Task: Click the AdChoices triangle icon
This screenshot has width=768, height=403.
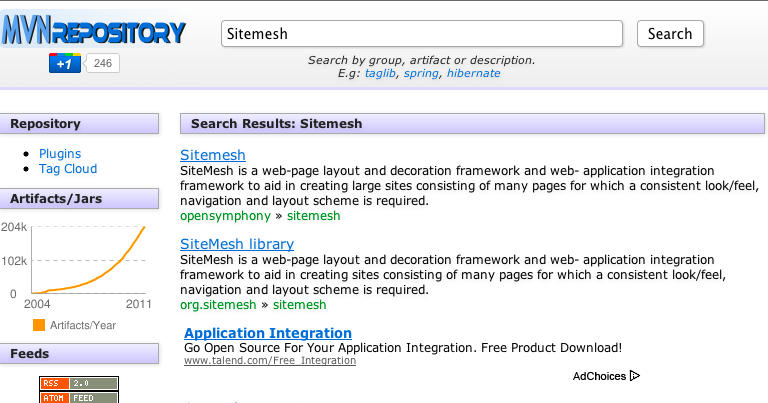Action: (x=635, y=376)
